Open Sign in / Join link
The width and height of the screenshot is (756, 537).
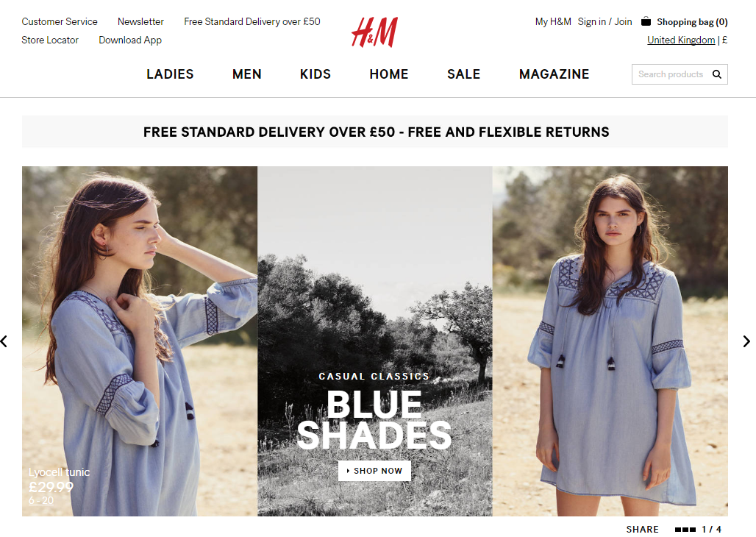[x=605, y=22]
